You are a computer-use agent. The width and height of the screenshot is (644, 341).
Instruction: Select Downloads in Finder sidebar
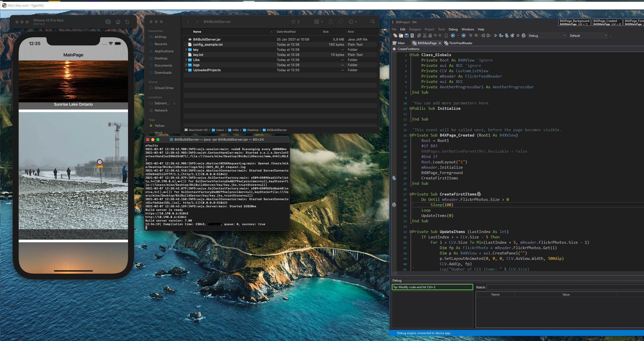[163, 73]
